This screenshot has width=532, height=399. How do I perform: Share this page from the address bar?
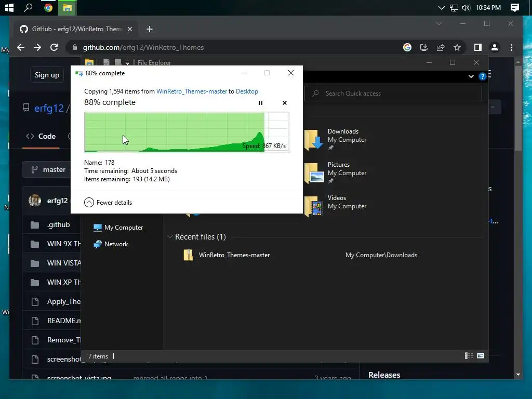(441, 47)
